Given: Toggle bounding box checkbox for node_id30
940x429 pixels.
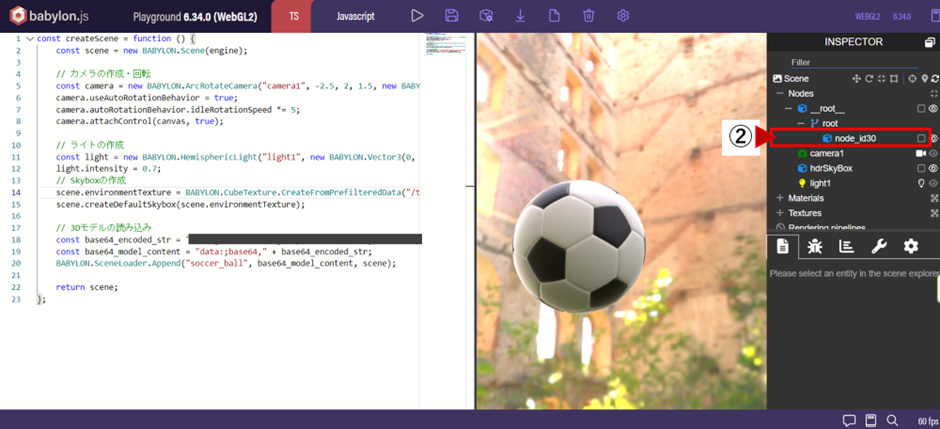Looking at the screenshot, I should point(921,138).
